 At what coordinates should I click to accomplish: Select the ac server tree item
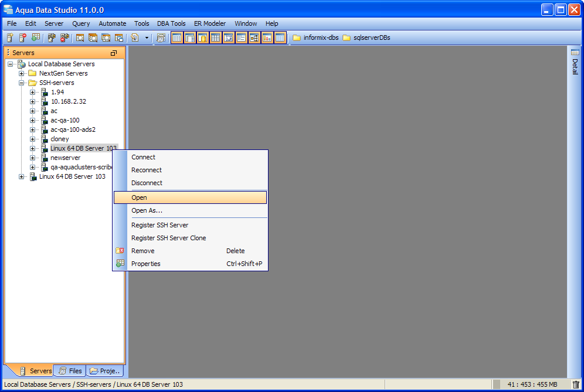(54, 111)
